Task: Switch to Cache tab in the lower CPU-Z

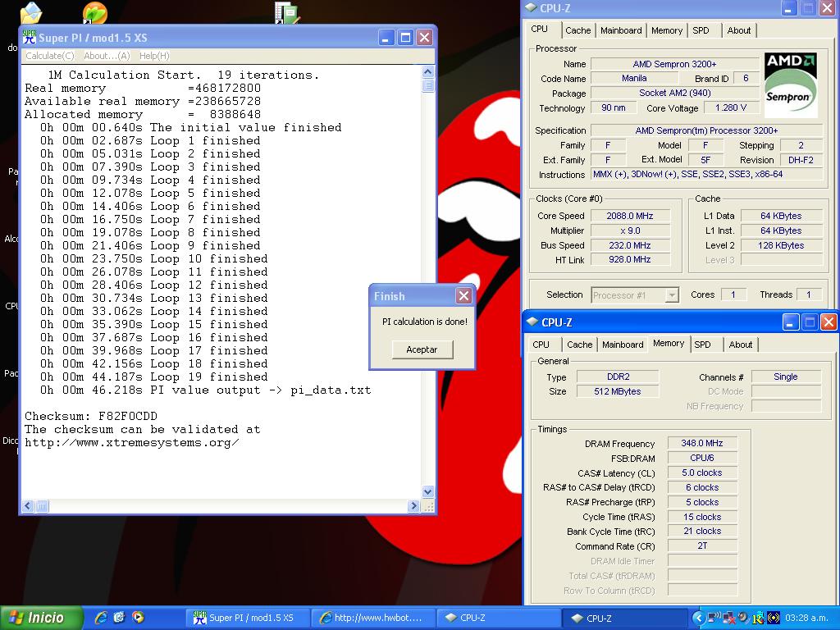Action: tap(580, 345)
